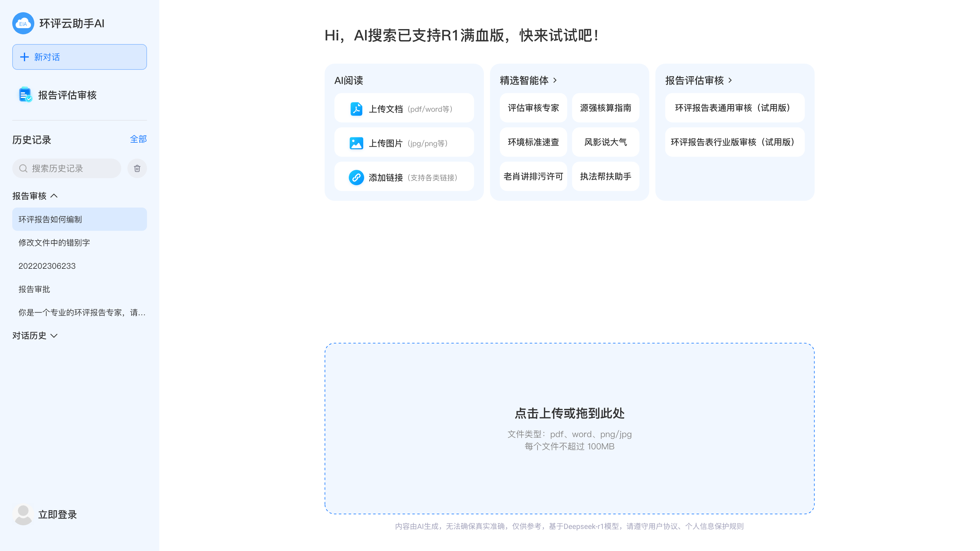Open 报告评估审核 sidebar icon
The width and height of the screenshot is (980, 551).
[25, 95]
